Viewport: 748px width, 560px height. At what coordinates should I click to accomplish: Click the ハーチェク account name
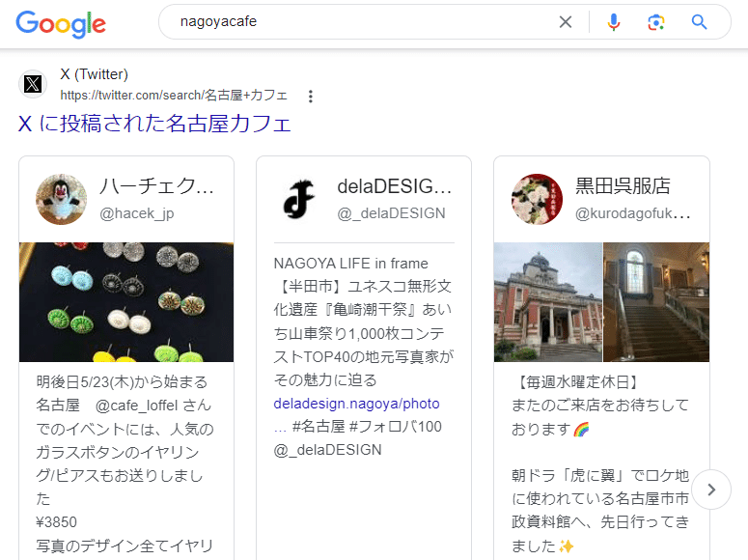(x=156, y=186)
